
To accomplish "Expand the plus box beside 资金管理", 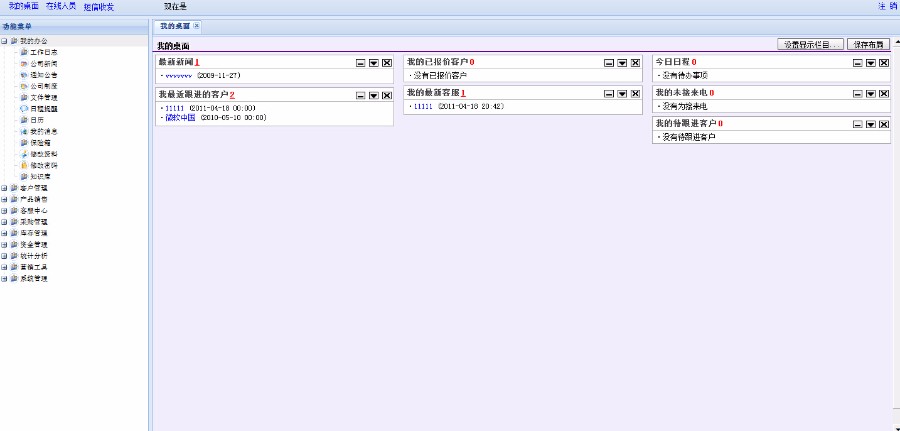I will (5, 244).
